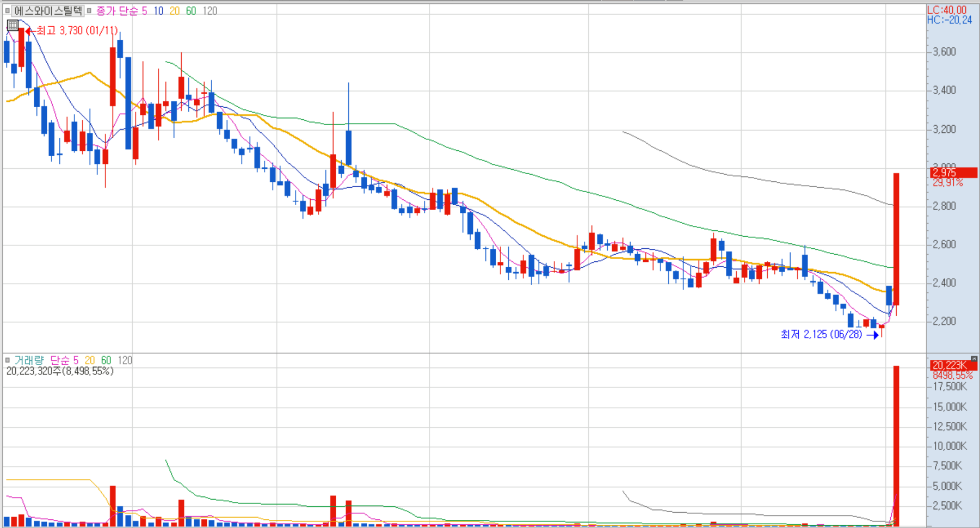Click the 최고 3,730 (01/11) high annotation
The height and width of the screenshot is (528, 980).
[x=77, y=30]
